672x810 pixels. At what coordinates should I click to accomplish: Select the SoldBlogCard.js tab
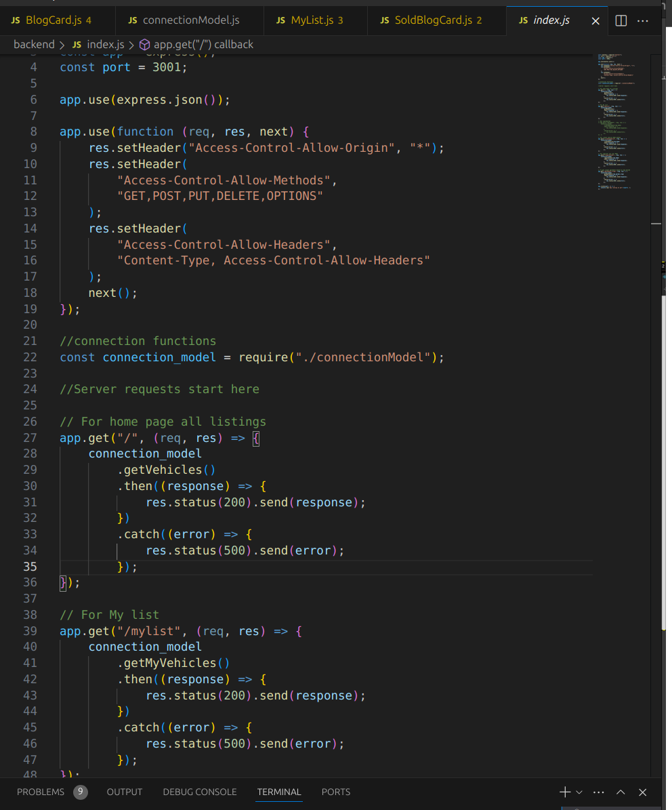433,20
